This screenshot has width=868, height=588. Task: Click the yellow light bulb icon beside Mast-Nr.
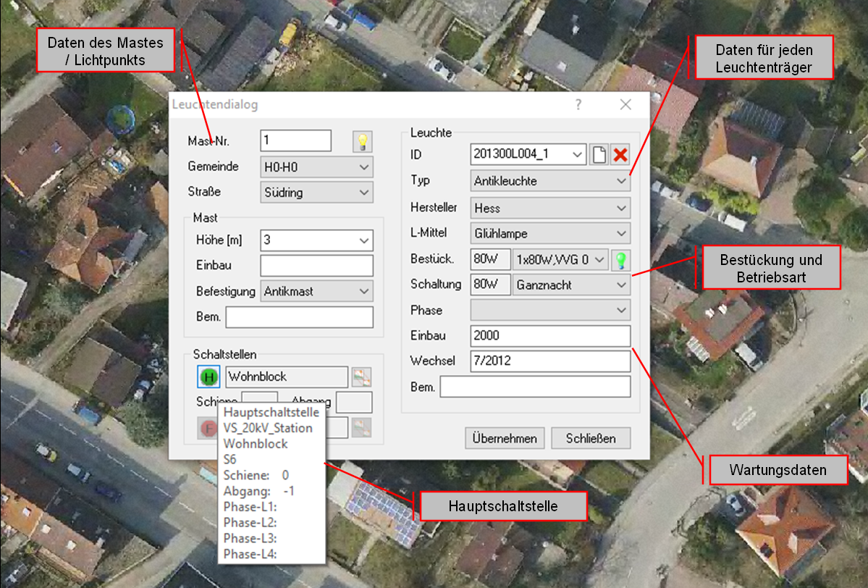(362, 141)
